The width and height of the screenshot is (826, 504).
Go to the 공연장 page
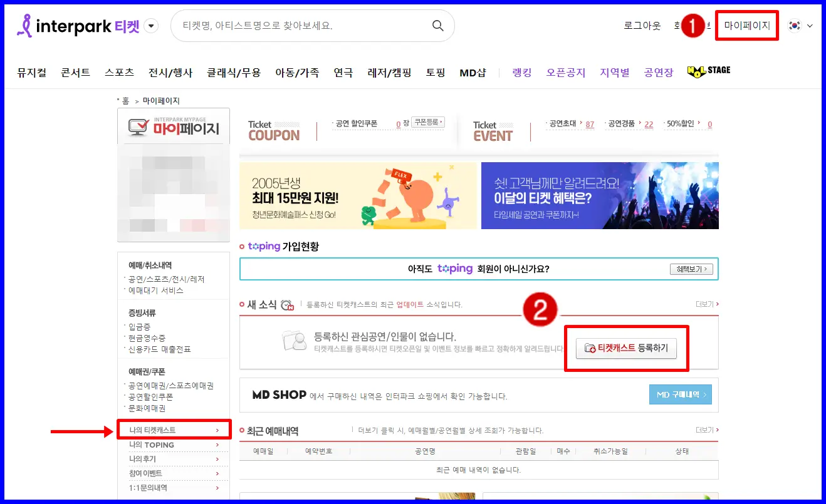(658, 72)
